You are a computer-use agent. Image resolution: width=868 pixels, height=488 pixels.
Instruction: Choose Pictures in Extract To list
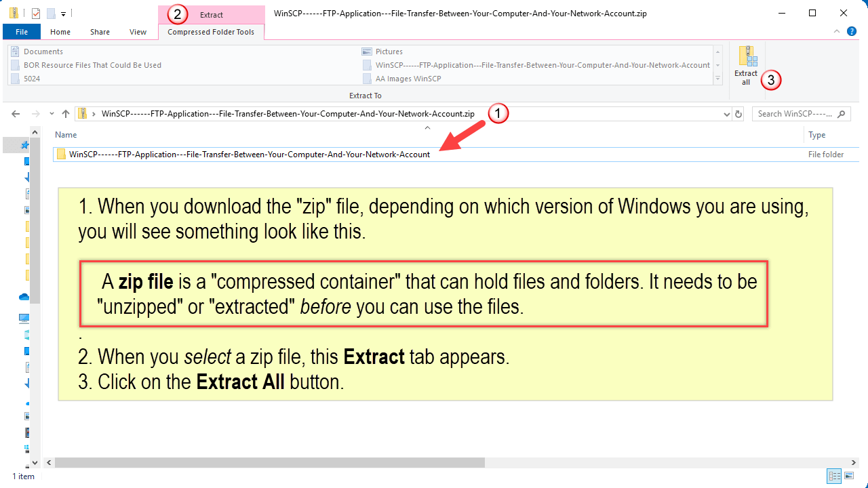(384, 52)
